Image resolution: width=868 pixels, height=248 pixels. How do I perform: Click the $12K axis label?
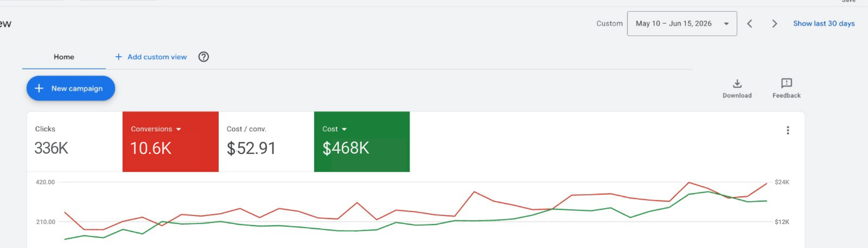pyautogui.click(x=782, y=222)
